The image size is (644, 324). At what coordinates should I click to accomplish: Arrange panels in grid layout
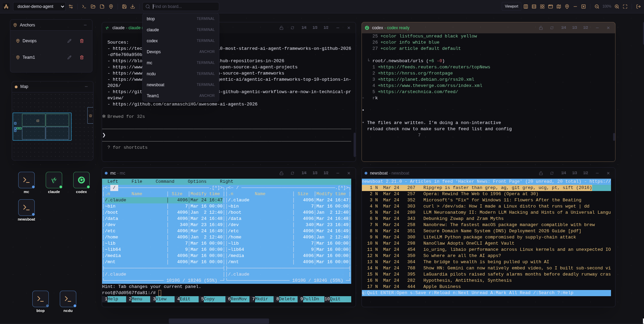[x=542, y=7]
